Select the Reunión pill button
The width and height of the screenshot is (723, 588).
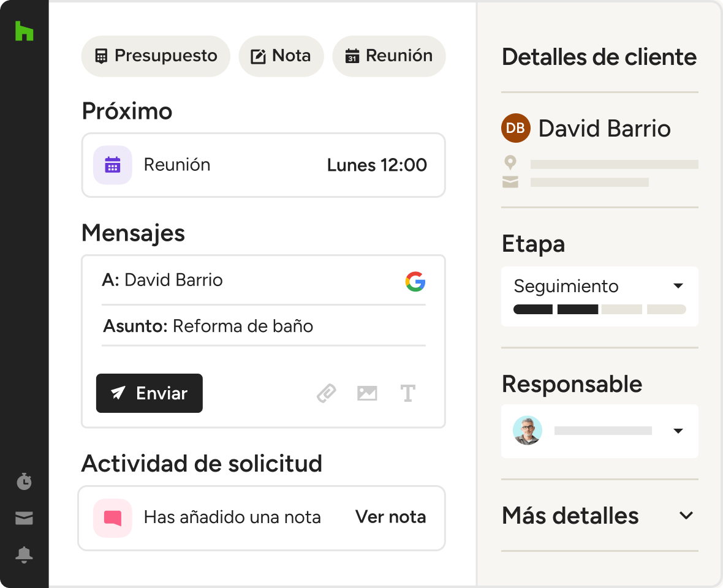tap(389, 56)
